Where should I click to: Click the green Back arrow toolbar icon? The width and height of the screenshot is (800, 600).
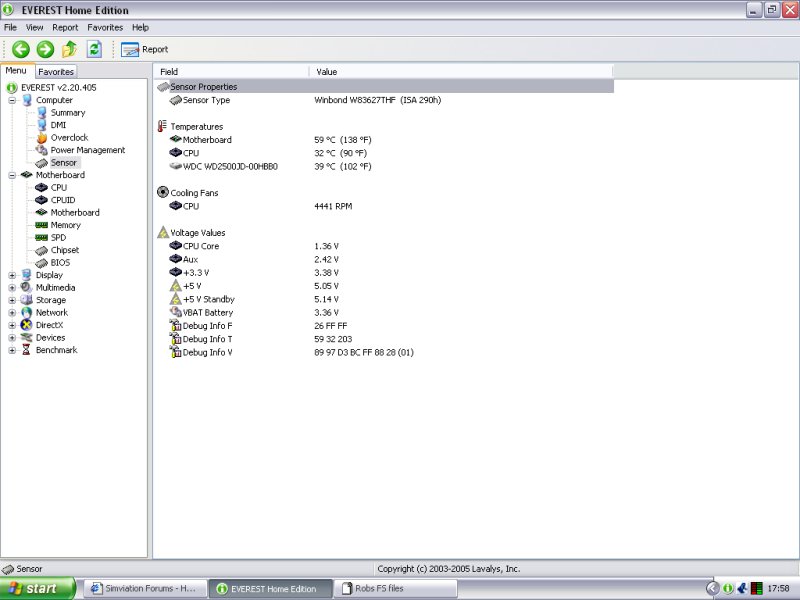(x=21, y=49)
